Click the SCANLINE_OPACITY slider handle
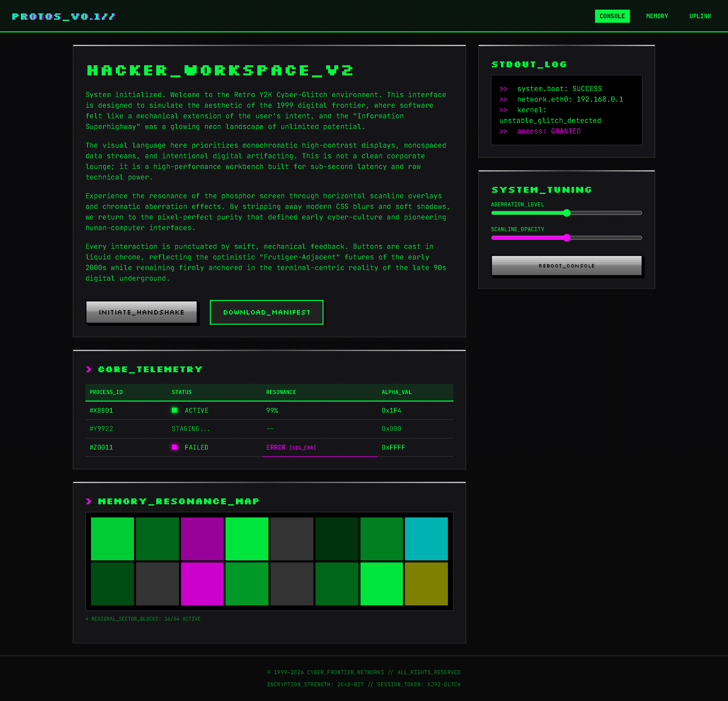728x701 pixels. pyautogui.click(x=566, y=238)
